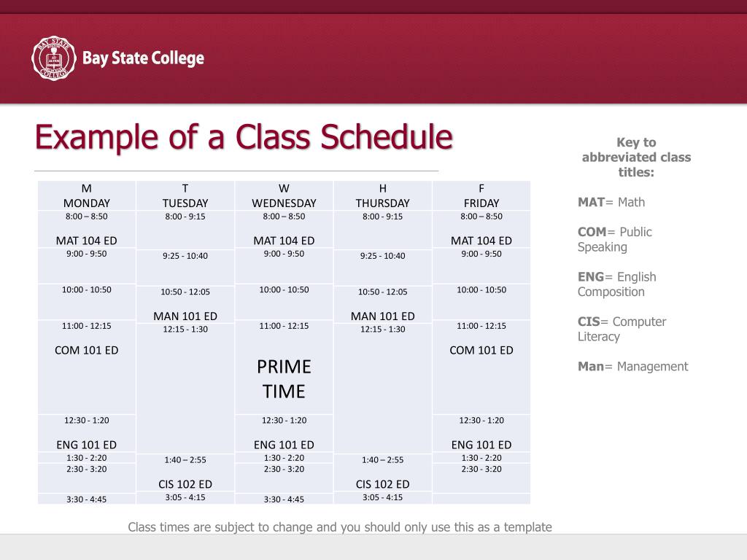Click the class times disclaimer footnote

[340, 526]
